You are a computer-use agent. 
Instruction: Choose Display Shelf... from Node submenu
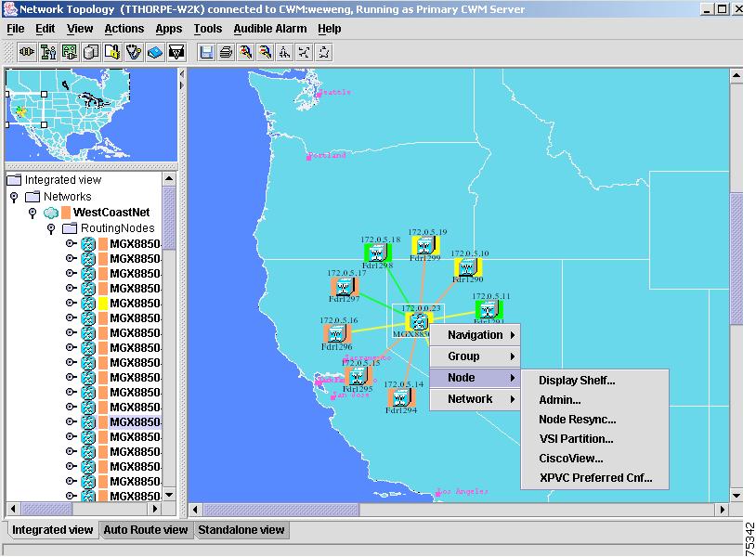pos(595,381)
